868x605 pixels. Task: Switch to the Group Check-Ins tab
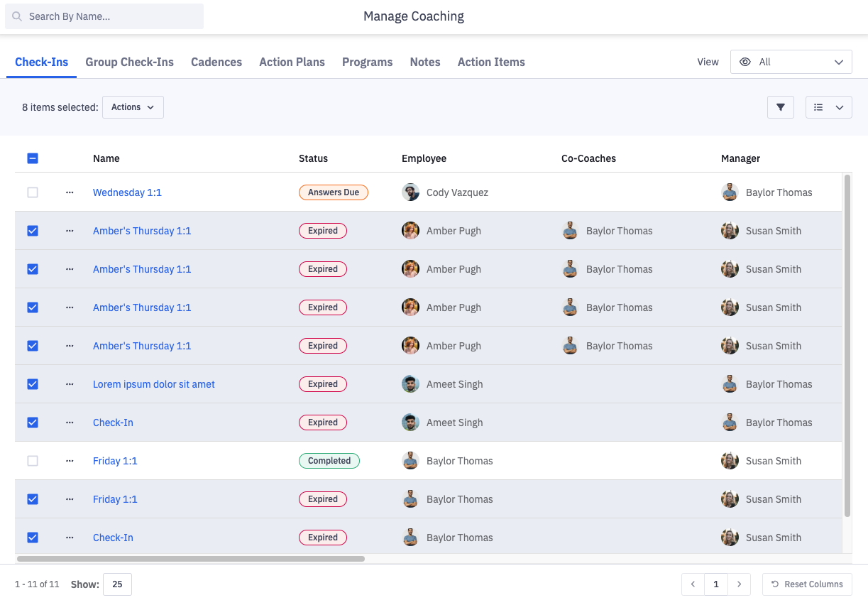(x=129, y=62)
